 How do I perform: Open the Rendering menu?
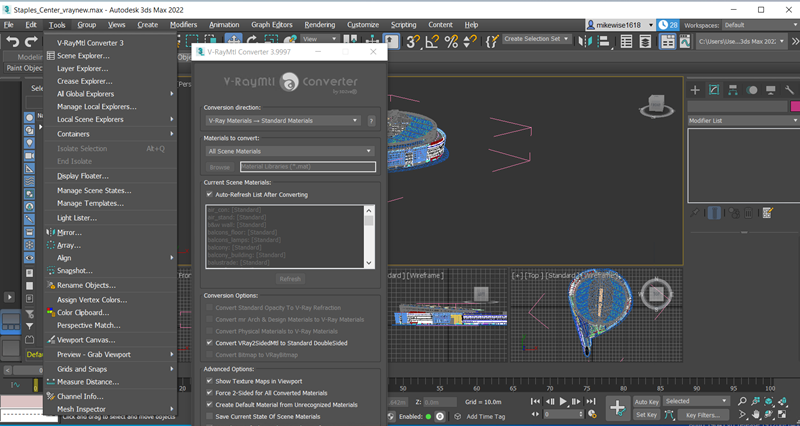321,24
